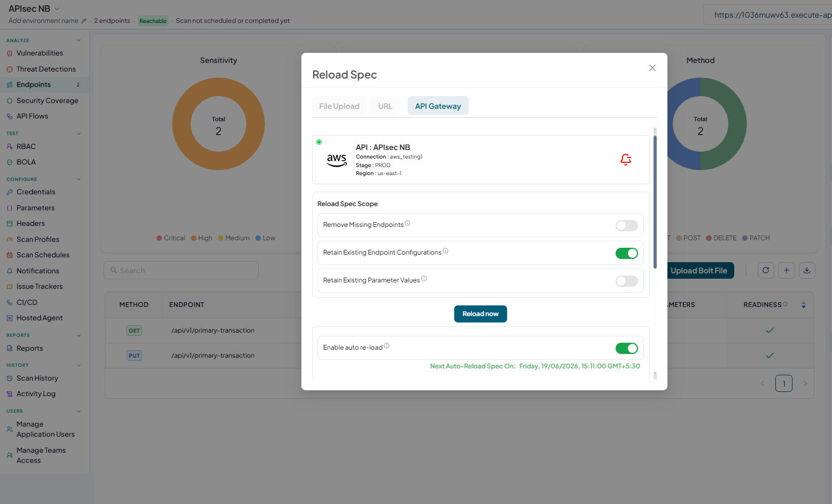Click the endpoints Search field
Screen dimensions: 832x504
click(181, 271)
